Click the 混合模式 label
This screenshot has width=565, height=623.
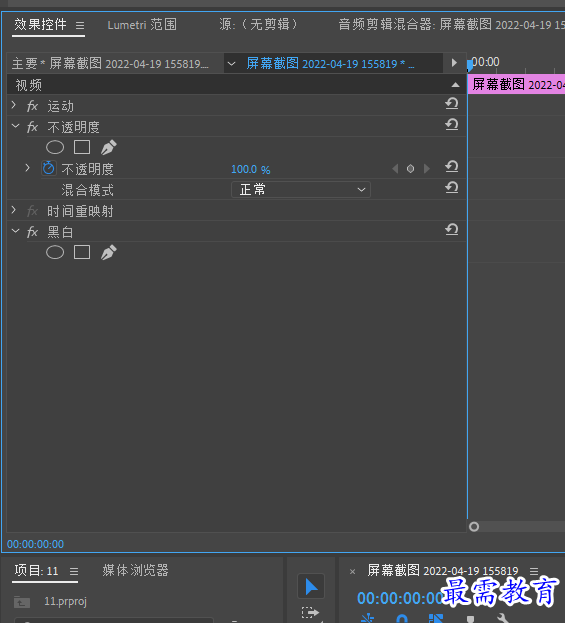point(87,190)
